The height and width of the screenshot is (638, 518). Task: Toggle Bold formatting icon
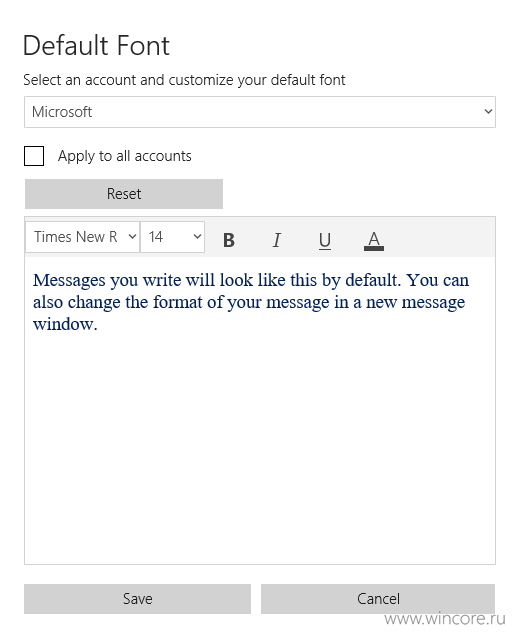229,240
